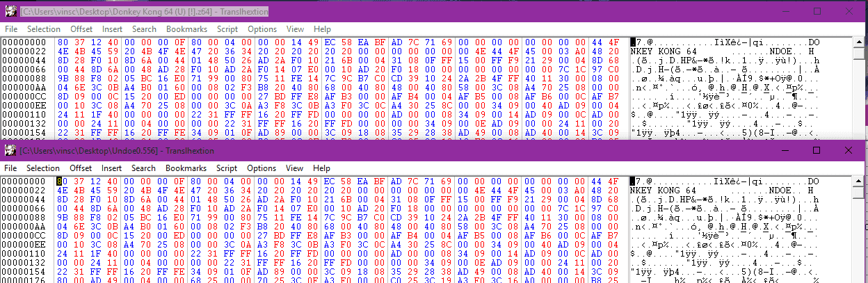The height and width of the screenshot is (283, 868).
Task: Click the Translhextion app icon in the Donkey Kong 64 window title bar
Action: click(10, 12)
